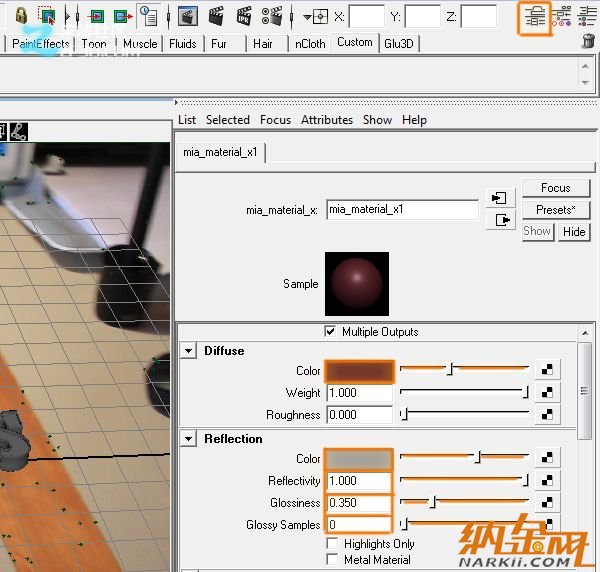Click the shelf trash can icon

coord(588,41)
